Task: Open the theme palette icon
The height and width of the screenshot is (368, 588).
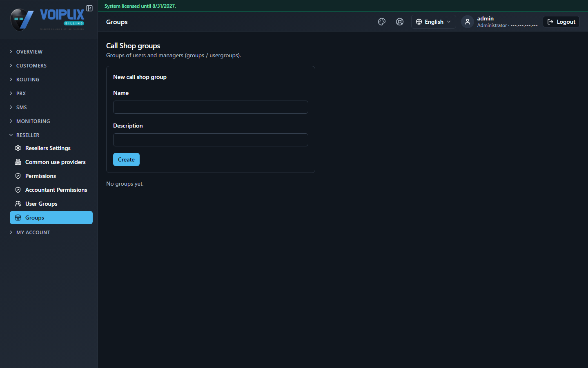Action: pos(382,22)
